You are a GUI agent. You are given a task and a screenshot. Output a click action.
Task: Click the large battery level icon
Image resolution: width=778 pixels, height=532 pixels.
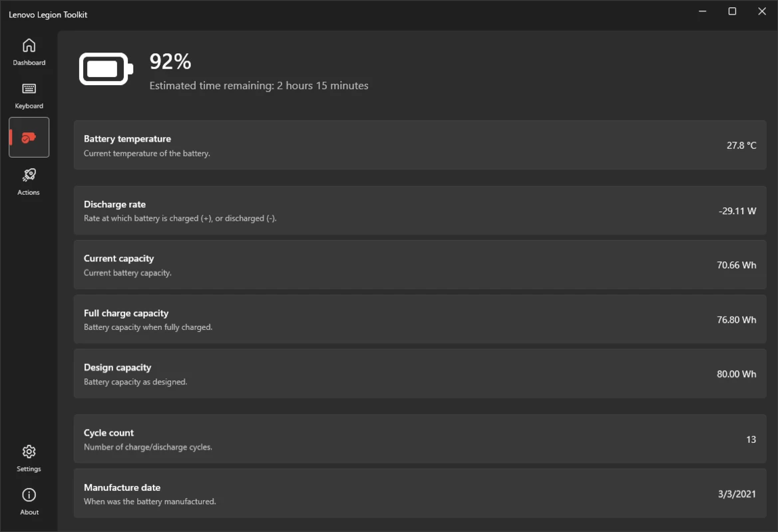tap(106, 69)
